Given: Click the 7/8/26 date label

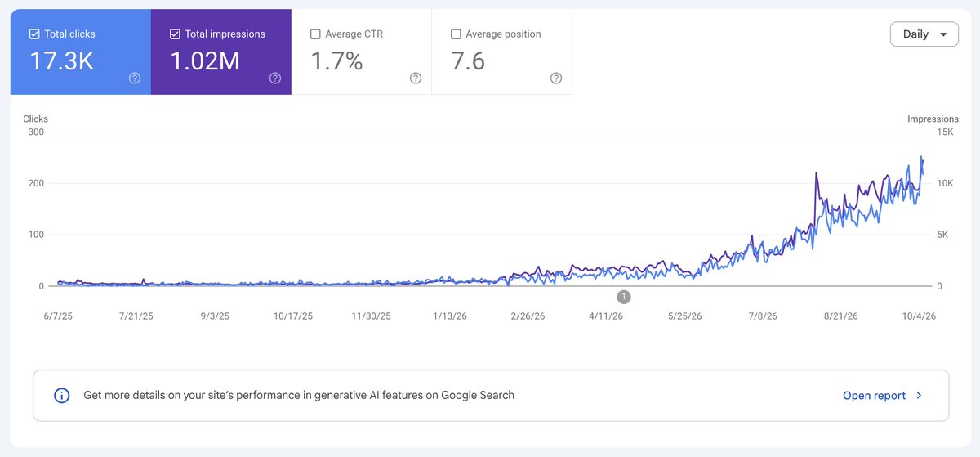Looking at the screenshot, I should 762,316.
